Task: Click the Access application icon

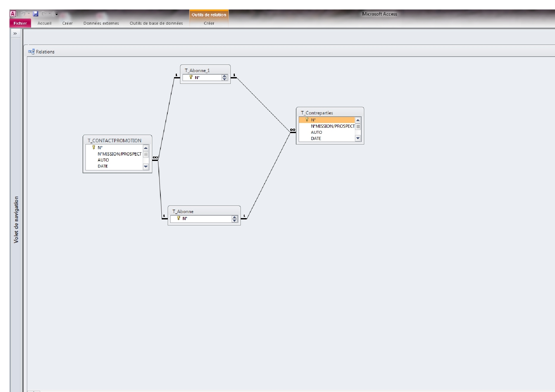Action: tap(13, 14)
